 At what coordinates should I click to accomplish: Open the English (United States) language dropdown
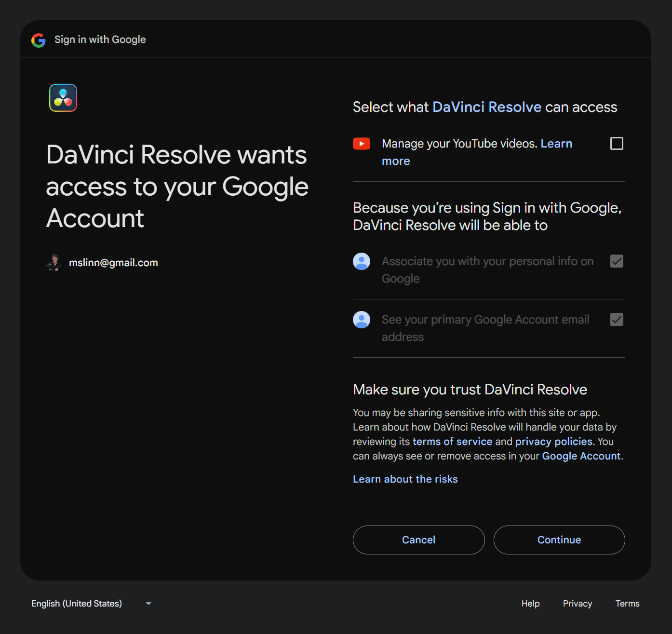coord(77,604)
